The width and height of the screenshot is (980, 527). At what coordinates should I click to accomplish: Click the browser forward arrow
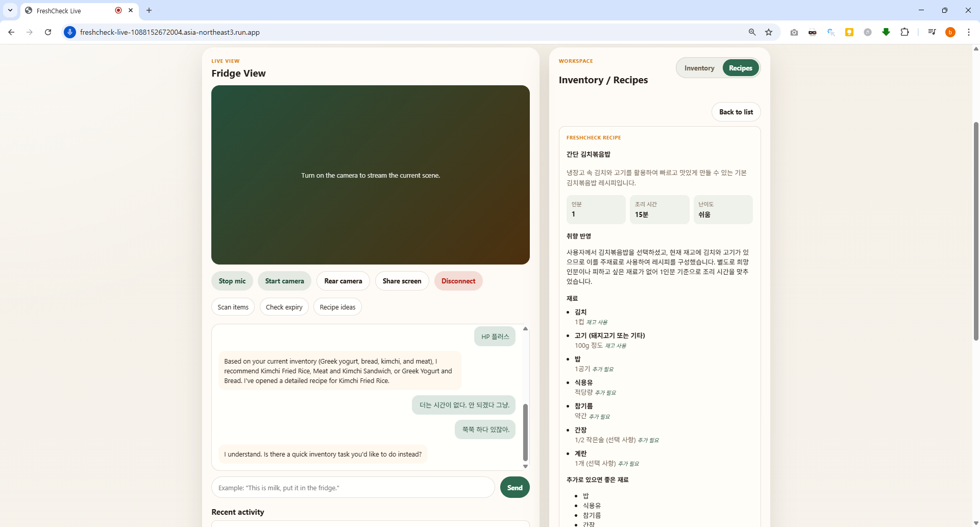(30, 32)
